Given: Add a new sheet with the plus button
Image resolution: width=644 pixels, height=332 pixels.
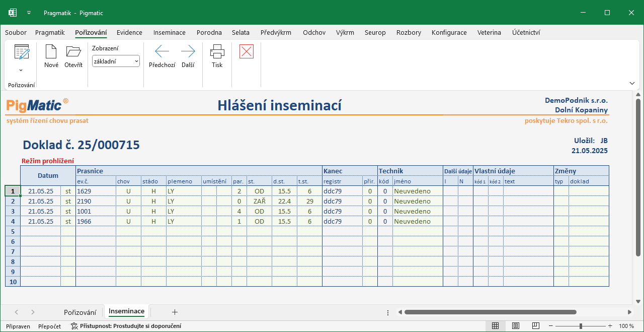Looking at the screenshot, I should tap(175, 312).
